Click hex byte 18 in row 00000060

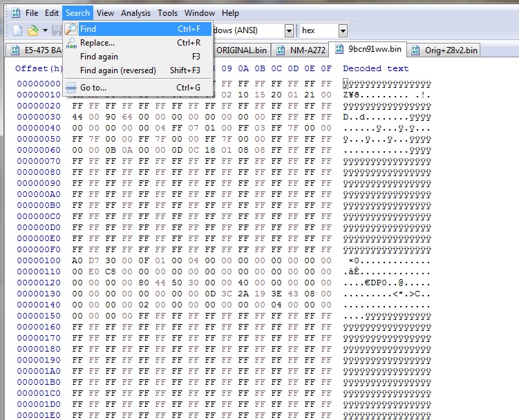pos(210,150)
